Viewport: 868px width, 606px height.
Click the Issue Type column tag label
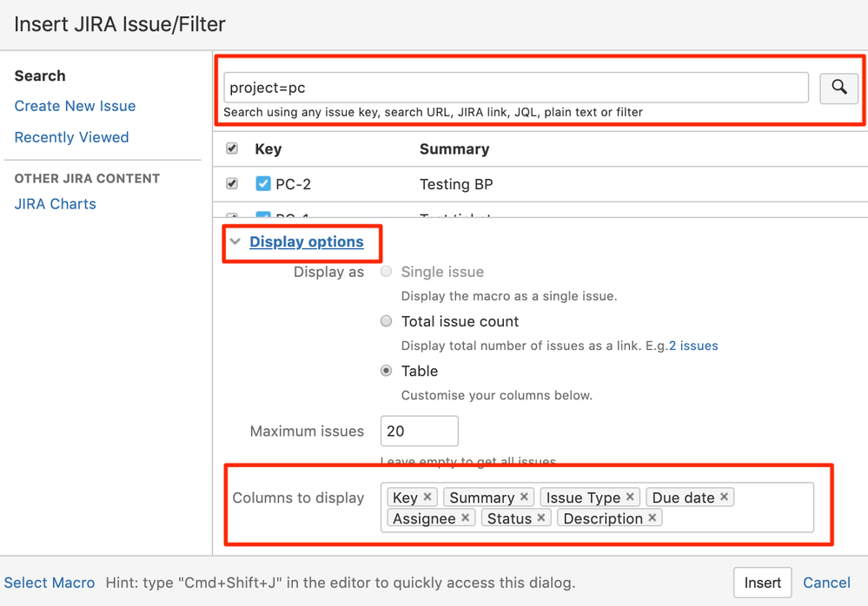coord(583,497)
